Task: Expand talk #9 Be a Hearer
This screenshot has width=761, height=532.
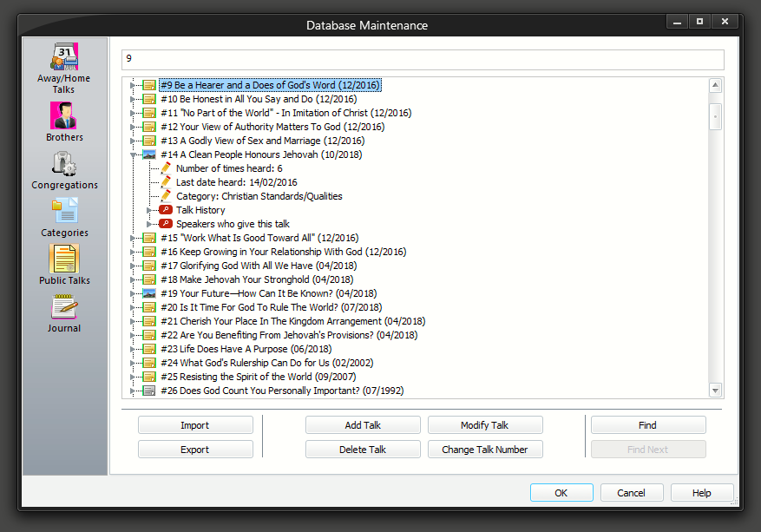Action: click(133, 85)
